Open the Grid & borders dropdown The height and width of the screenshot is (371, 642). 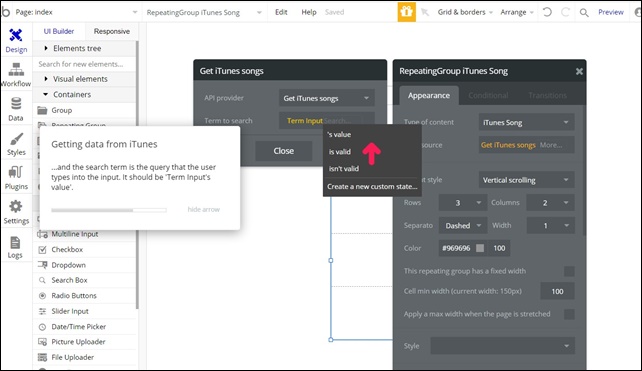pos(465,12)
